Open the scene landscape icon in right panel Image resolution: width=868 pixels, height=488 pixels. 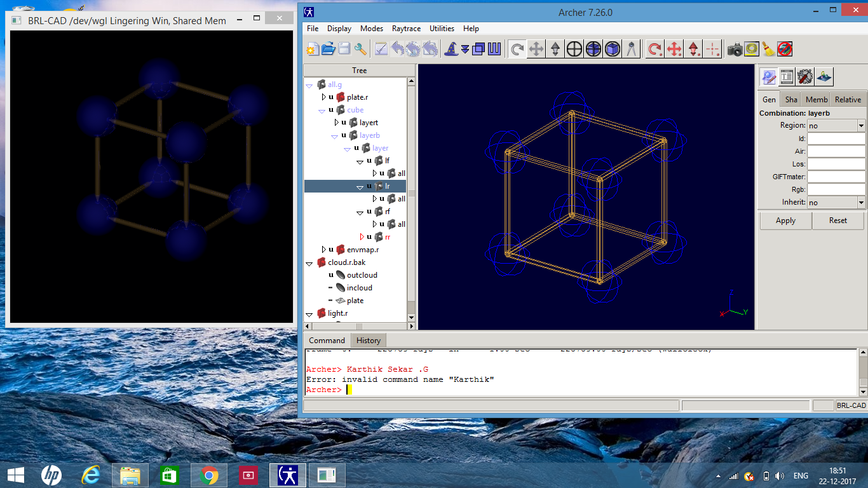(824, 77)
